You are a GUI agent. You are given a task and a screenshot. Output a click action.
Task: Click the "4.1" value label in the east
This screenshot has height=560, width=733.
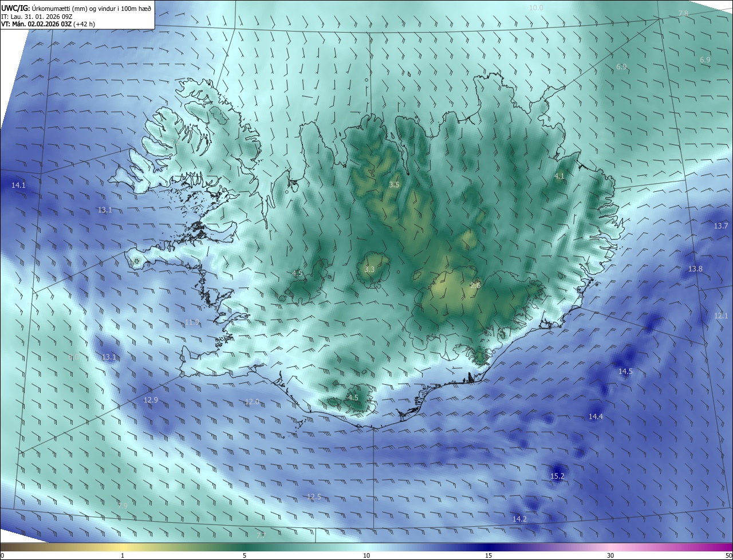559,176
